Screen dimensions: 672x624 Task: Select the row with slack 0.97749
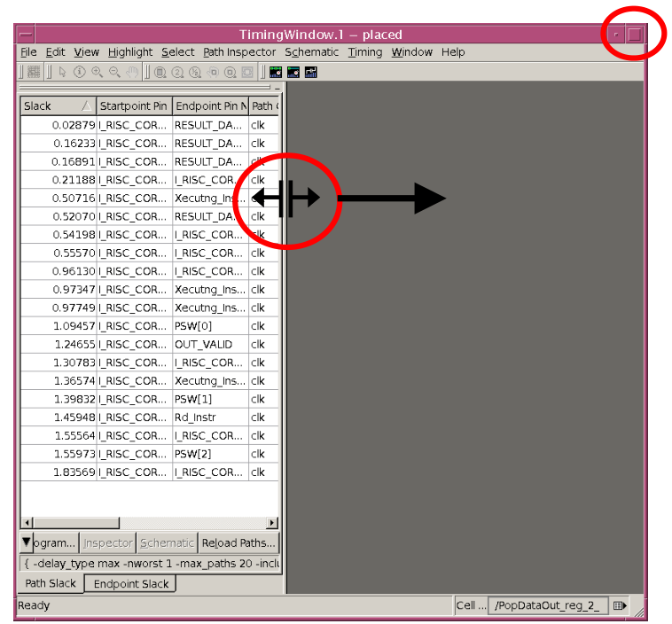point(150,308)
